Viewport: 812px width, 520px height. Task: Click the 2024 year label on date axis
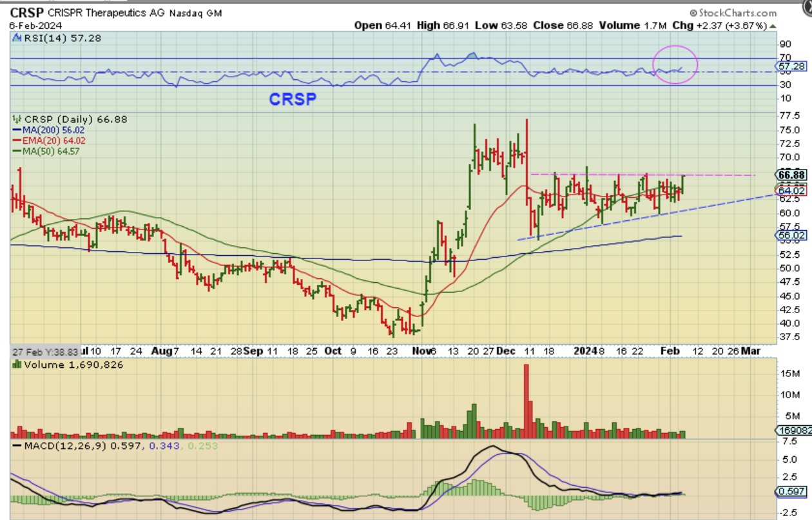click(586, 351)
